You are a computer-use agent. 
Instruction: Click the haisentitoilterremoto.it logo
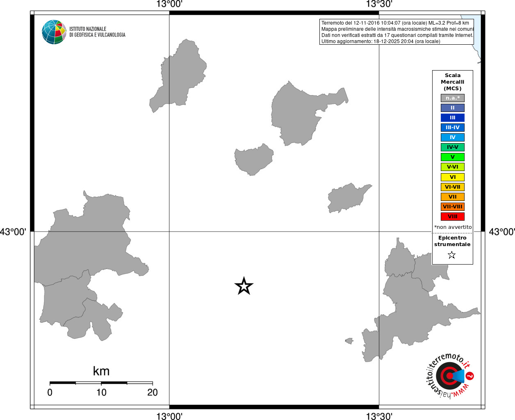450,376
